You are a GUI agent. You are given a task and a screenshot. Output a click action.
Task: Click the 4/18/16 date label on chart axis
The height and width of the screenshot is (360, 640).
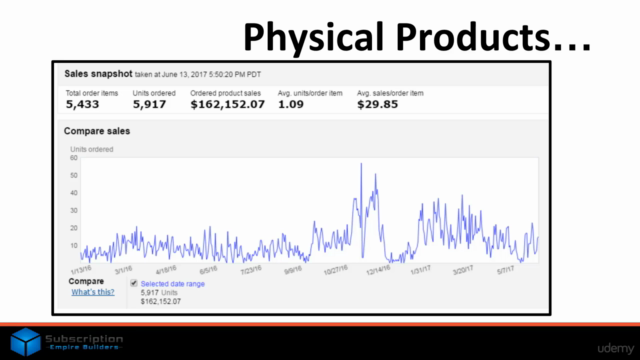click(x=166, y=270)
